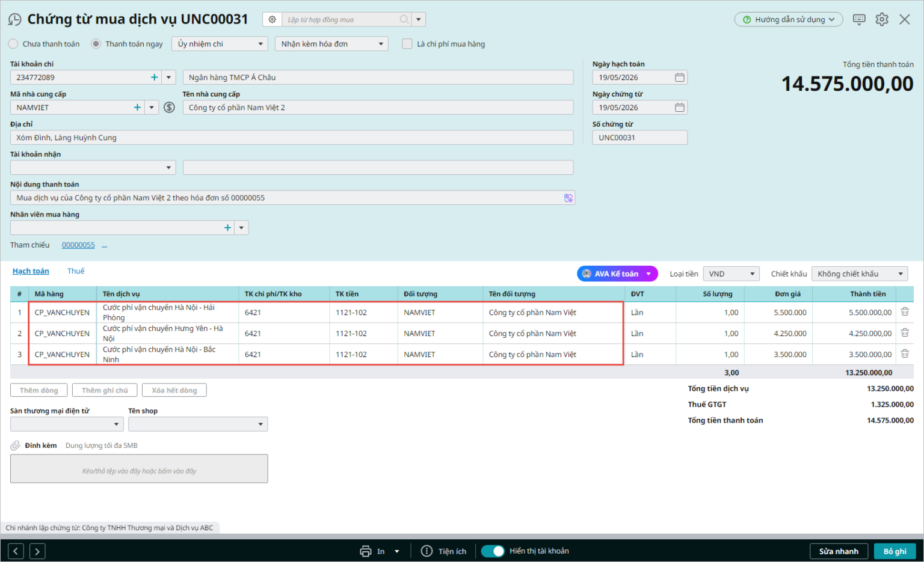924x562 pixels.
Task: Open Chiết khấu dropdown
Action: pos(860,273)
